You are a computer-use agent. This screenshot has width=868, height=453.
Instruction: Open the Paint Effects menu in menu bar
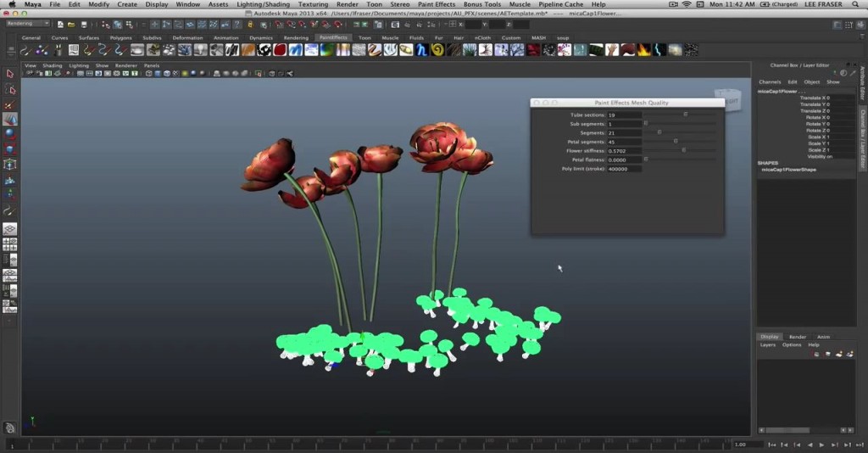(437, 4)
